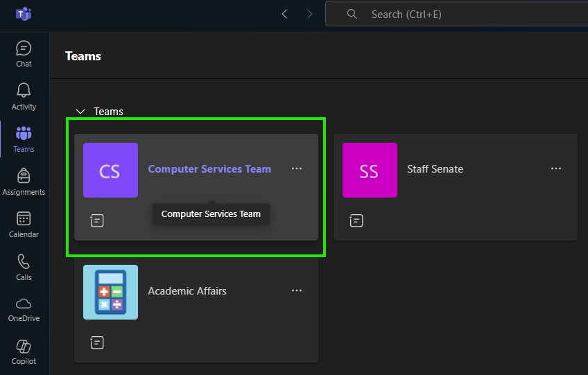Click the Academic Affairs calculator avatar
This screenshot has height=375, width=588.
[111, 292]
